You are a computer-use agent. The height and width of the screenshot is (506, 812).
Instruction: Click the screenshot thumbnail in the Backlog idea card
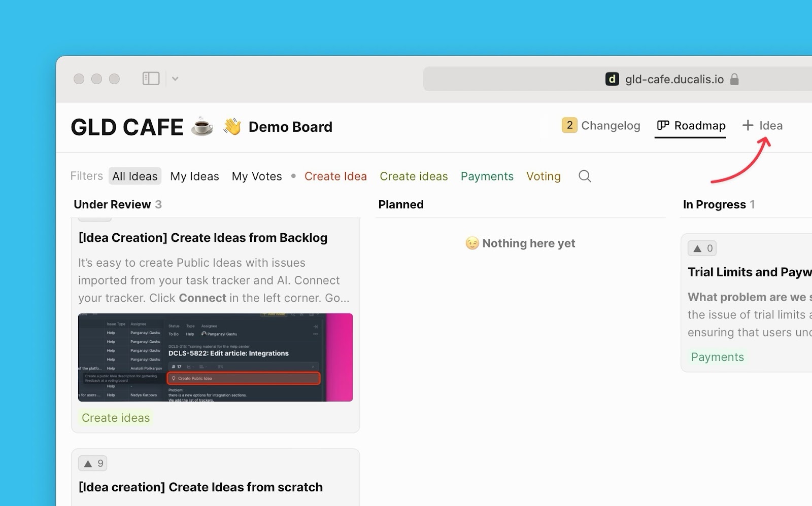215,357
